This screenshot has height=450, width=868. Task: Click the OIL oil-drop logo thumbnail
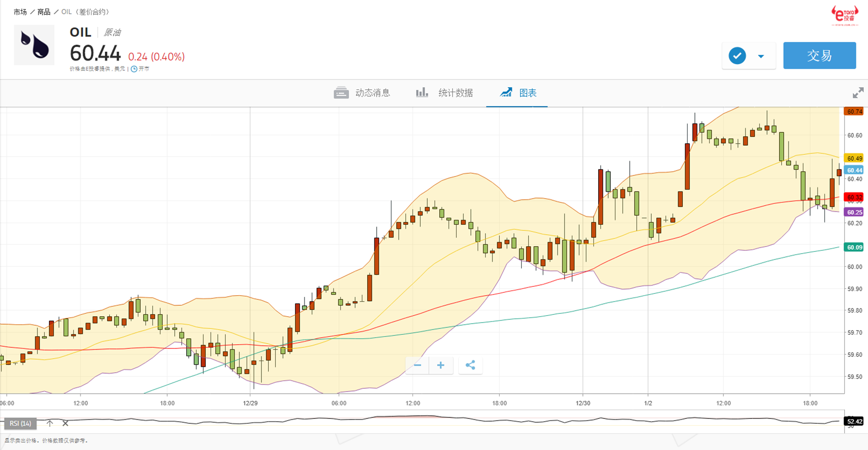(34, 45)
